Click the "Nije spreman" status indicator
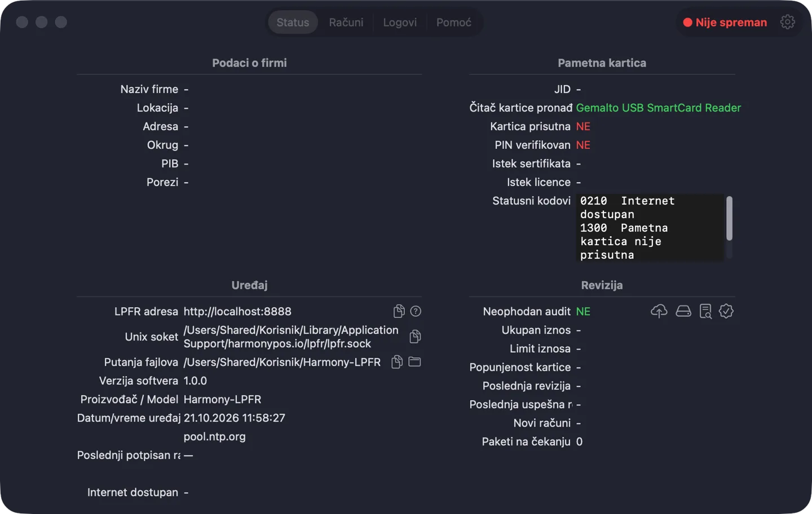 (725, 23)
